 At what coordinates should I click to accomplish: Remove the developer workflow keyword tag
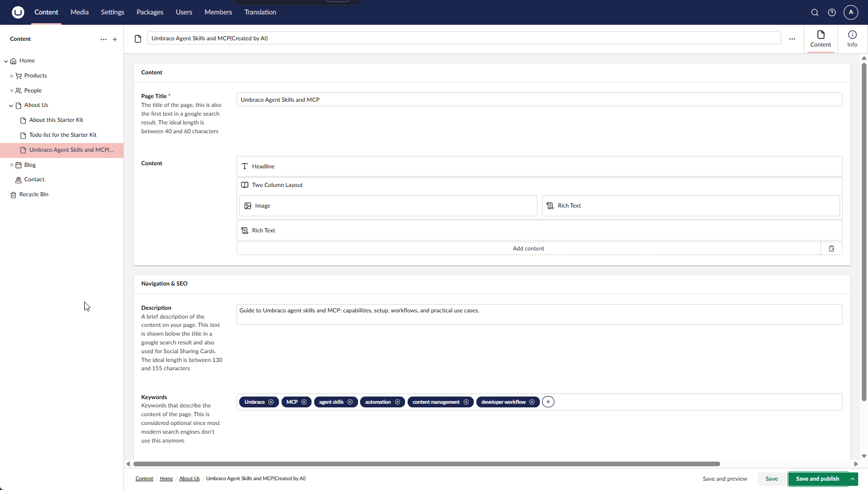click(x=532, y=402)
